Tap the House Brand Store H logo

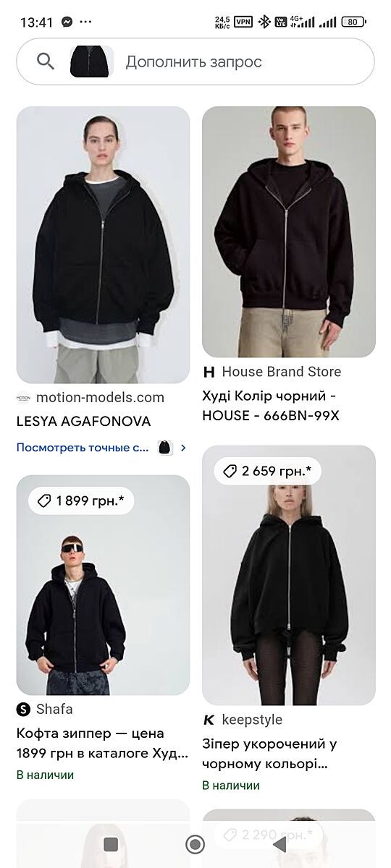point(209,373)
